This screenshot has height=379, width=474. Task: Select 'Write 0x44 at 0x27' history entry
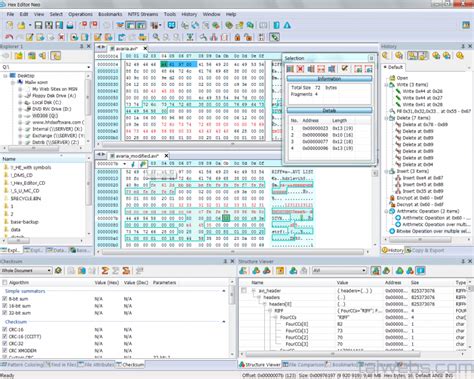[422, 98]
